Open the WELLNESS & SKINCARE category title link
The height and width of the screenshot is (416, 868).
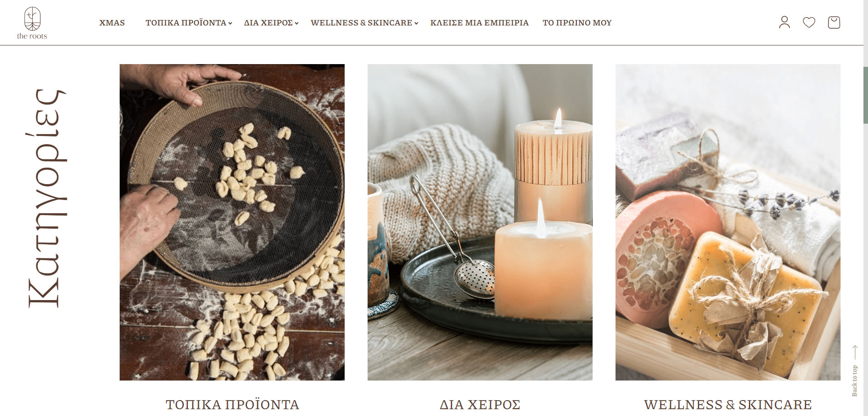click(728, 405)
